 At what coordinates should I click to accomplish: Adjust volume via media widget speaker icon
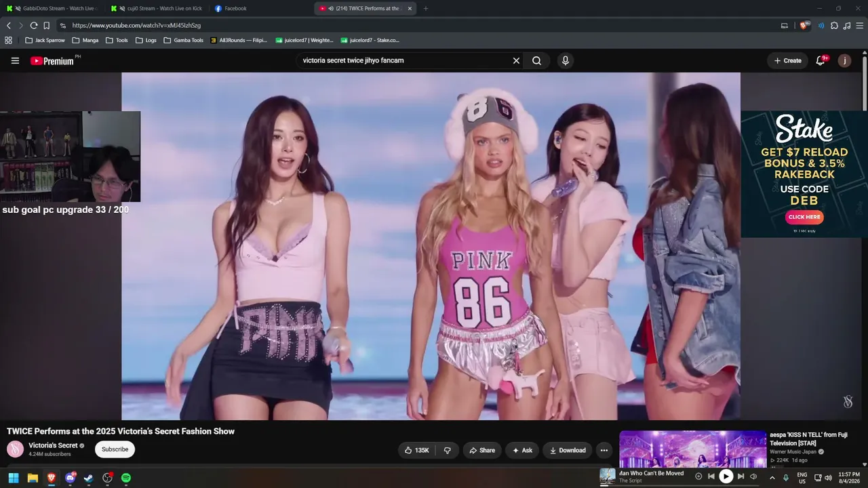(753, 476)
